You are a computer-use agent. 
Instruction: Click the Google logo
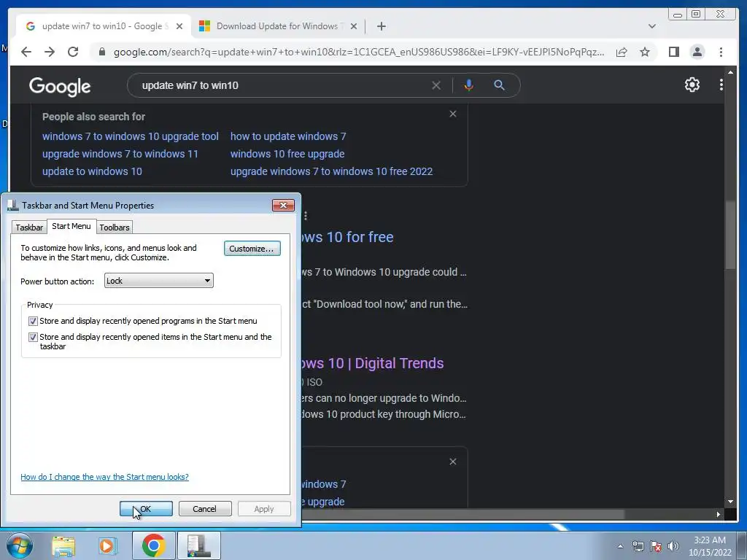tap(60, 86)
